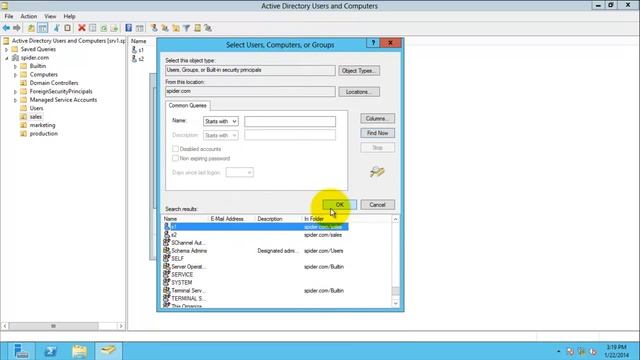This screenshot has height=360, width=640.
Task: Click the Locations button
Action: 359,92
